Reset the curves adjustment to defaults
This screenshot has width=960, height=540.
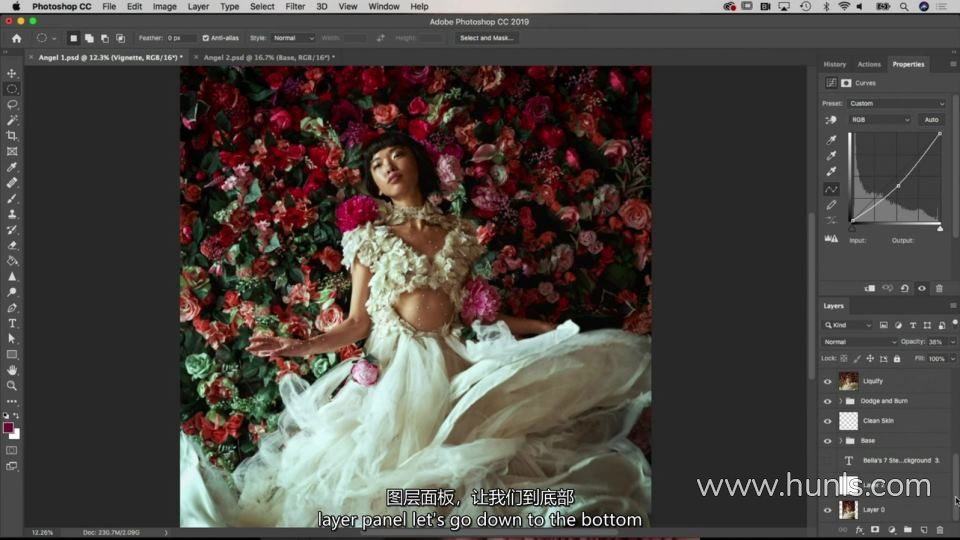[x=904, y=288]
